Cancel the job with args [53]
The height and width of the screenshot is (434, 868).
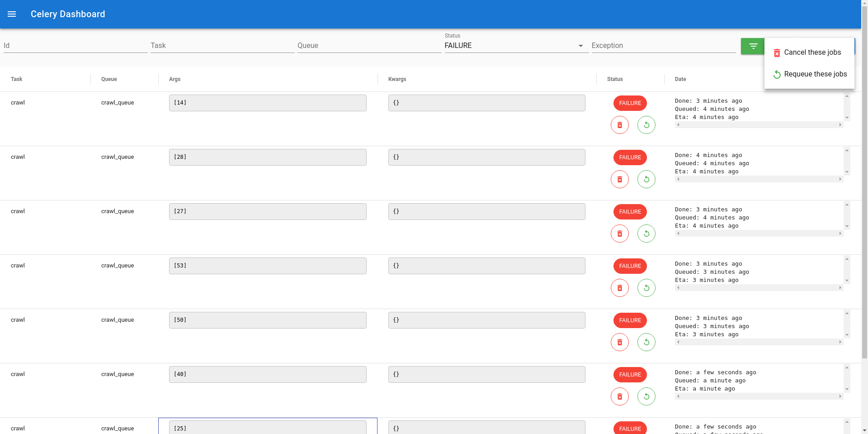tap(619, 288)
